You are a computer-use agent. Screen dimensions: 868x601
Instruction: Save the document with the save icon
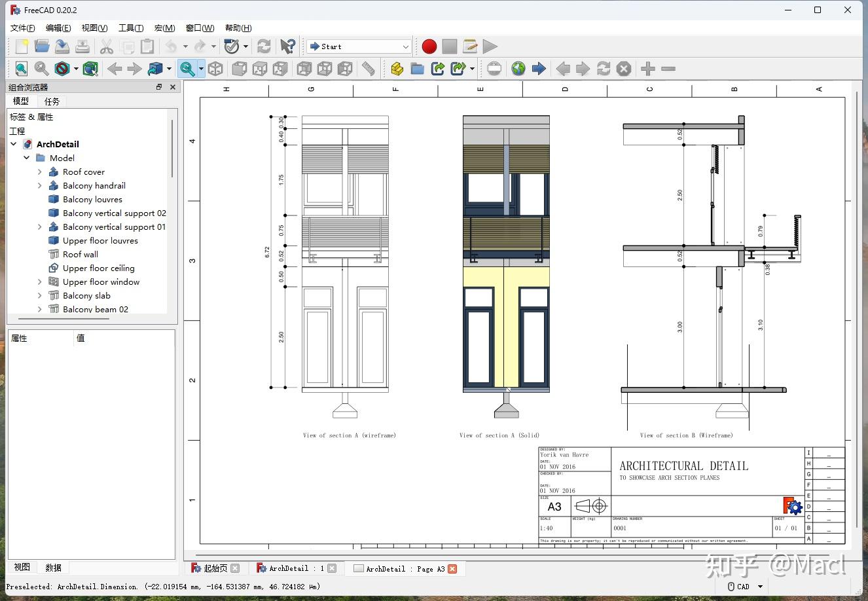pos(62,46)
